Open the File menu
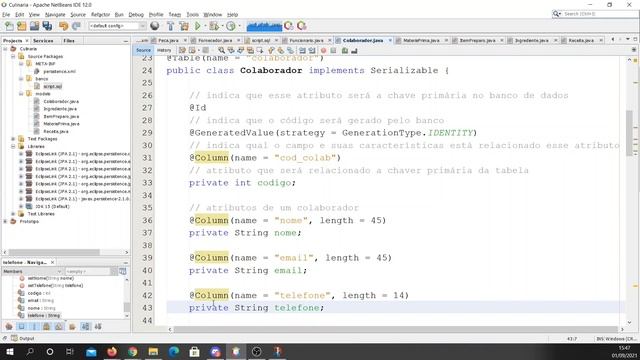 click(6, 14)
